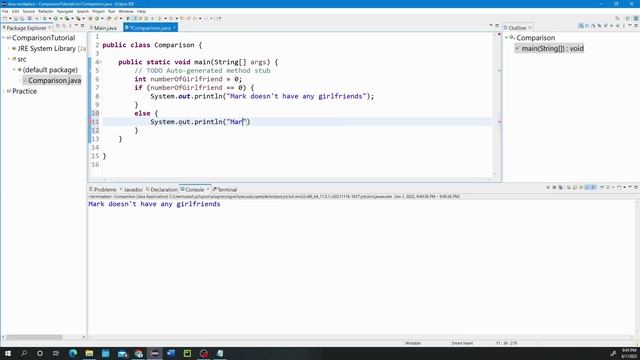Click the error marker on line 11
This screenshot has height=360, width=640.
point(90,122)
